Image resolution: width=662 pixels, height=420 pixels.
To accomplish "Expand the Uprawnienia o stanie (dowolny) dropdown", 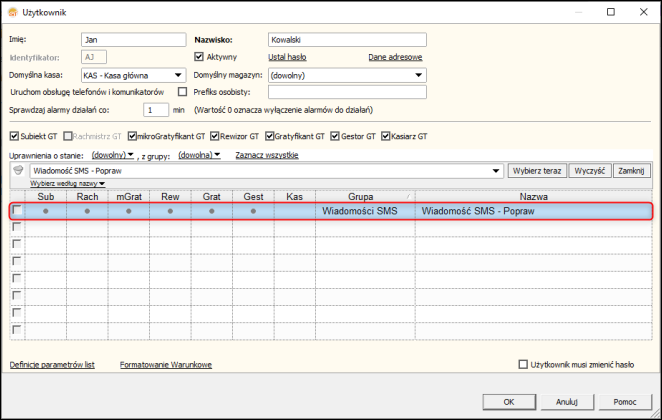I will click(113, 155).
